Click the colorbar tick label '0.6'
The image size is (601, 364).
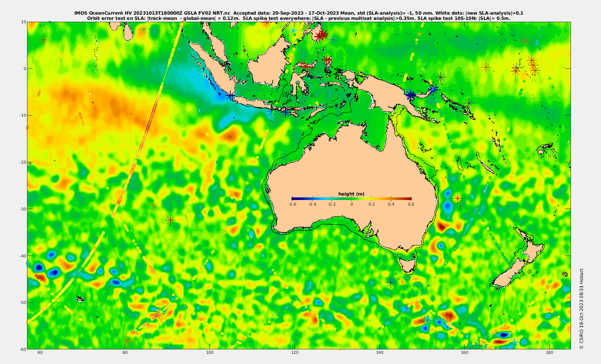[x=411, y=204]
